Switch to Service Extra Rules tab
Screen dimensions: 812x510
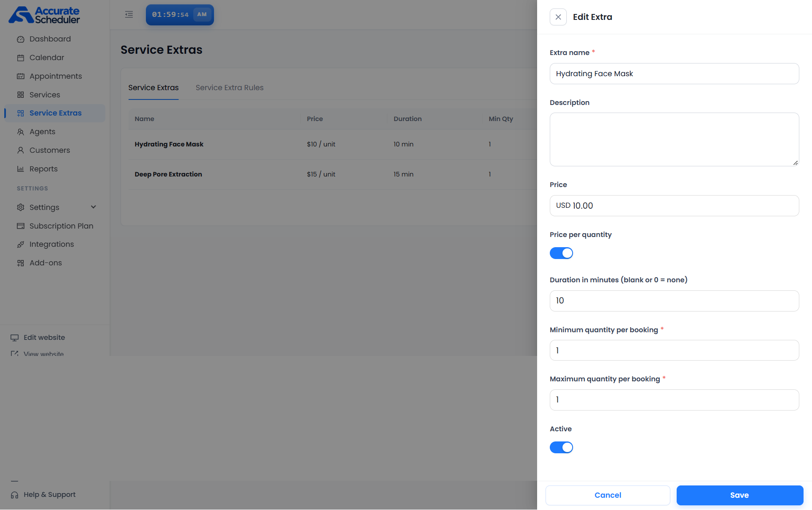[230, 88]
